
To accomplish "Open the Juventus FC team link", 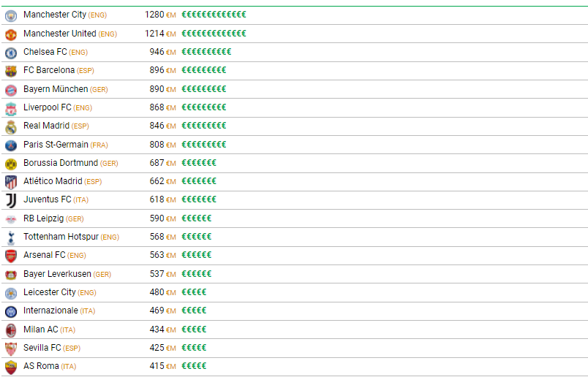I will pyautogui.click(x=48, y=199).
